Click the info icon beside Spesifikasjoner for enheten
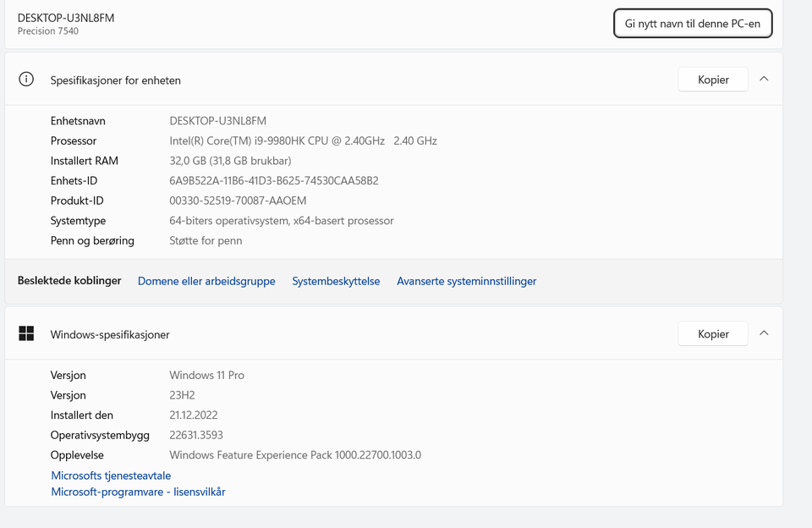812x528 pixels. (x=26, y=80)
